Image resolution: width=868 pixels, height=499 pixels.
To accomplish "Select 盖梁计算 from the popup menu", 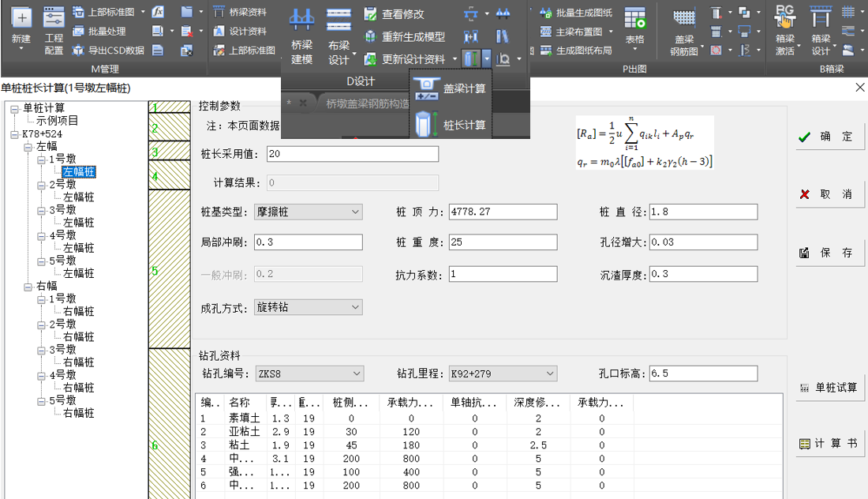I will coord(451,88).
